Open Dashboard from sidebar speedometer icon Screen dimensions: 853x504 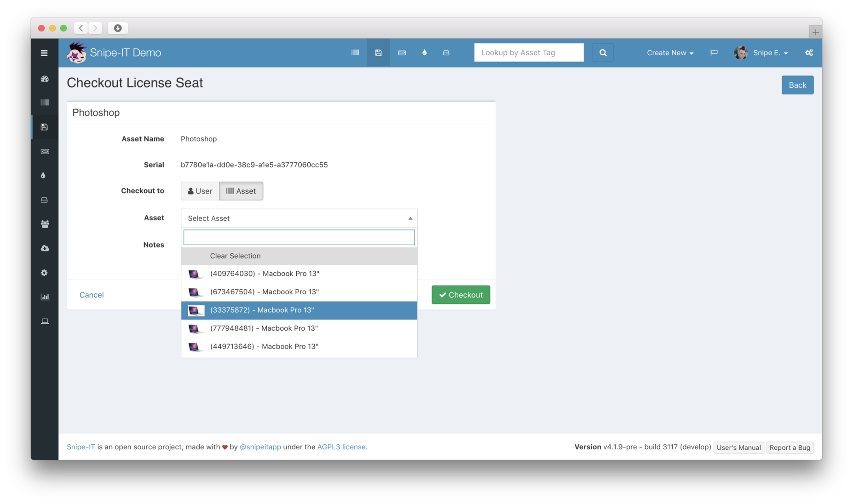[x=45, y=79]
